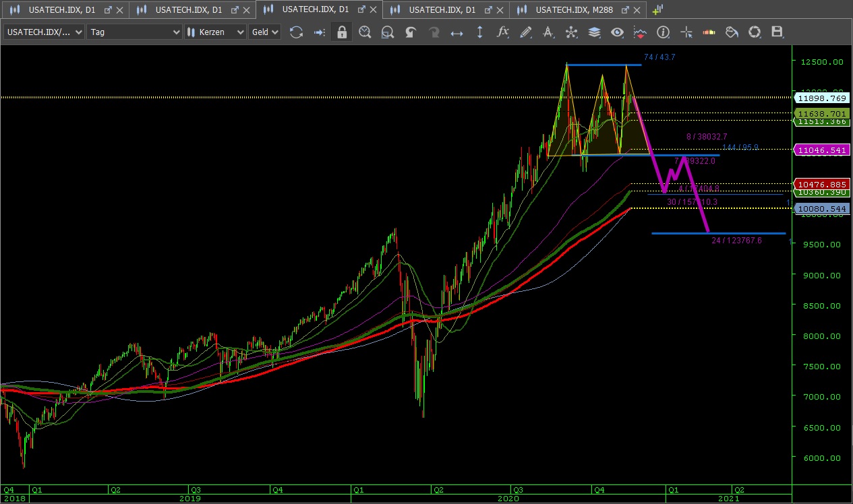Toggle the chart lock padlock icon

pos(342,32)
